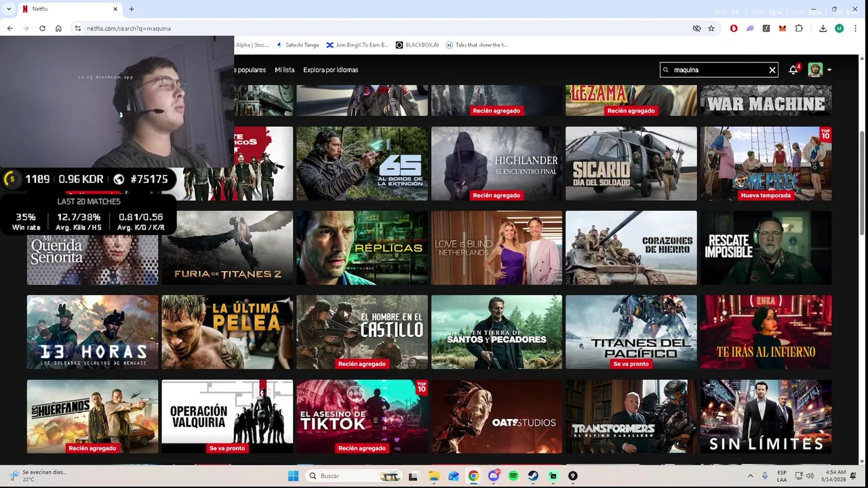Clear the Netflix search with the X icon

pos(772,70)
